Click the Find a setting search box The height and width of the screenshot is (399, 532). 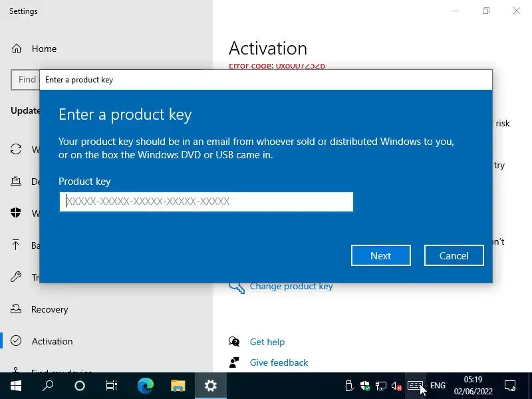[25, 79]
